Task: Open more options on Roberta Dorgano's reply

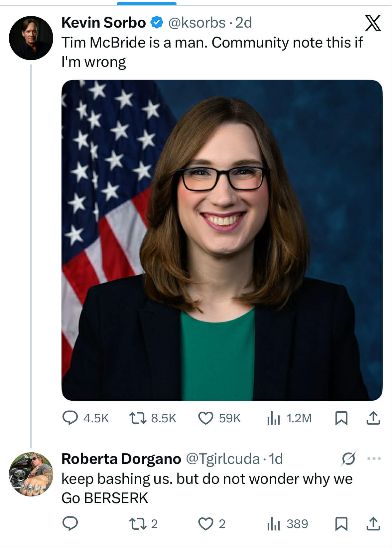Action: click(374, 459)
